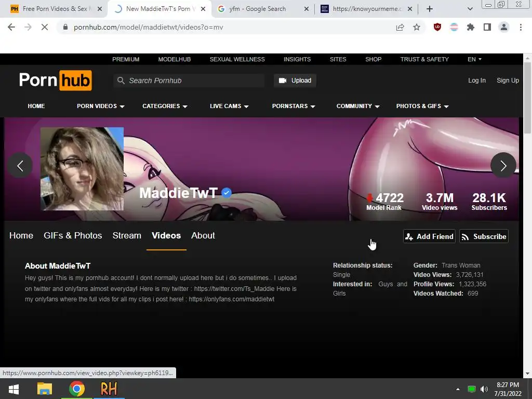Viewport: 532px width, 399px height.
Task: Open the SITES link
Action: coord(338,59)
